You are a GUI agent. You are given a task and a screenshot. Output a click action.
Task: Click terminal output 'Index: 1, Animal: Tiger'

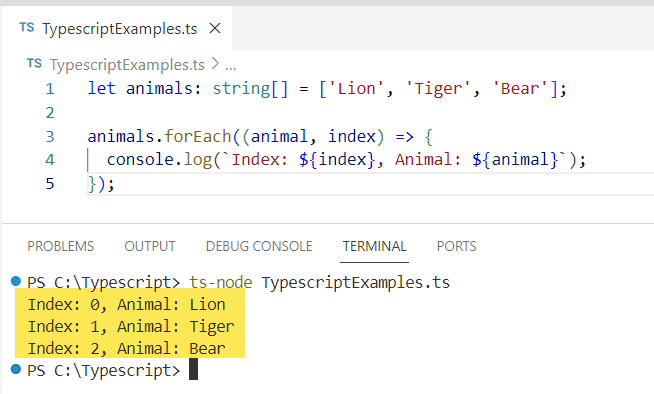(x=131, y=326)
